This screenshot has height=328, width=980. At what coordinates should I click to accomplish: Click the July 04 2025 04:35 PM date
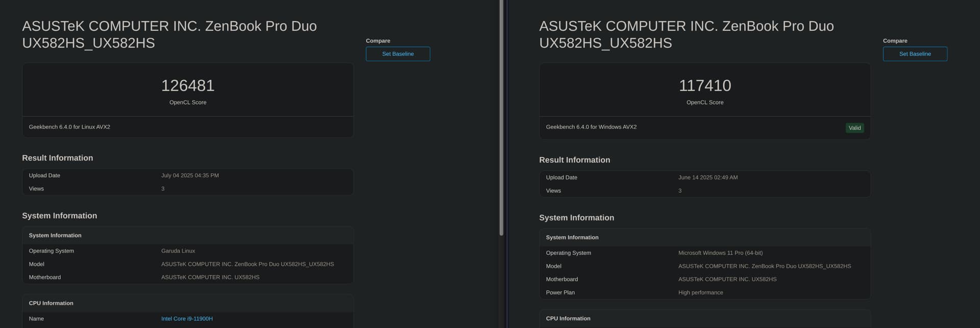click(x=190, y=175)
